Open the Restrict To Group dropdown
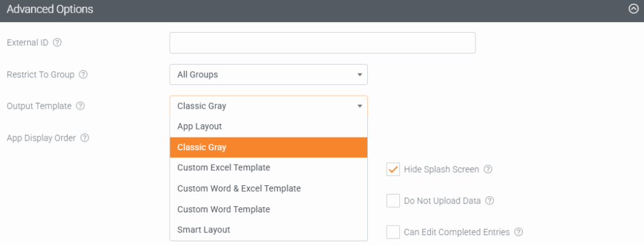The height and width of the screenshot is (245, 644). (269, 75)
